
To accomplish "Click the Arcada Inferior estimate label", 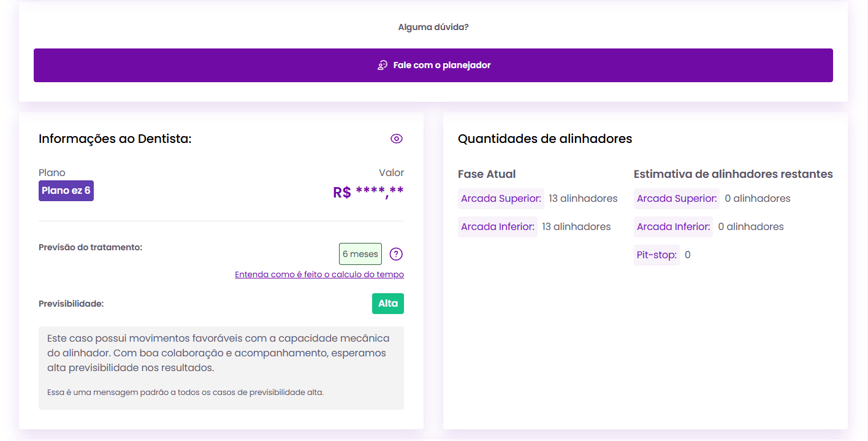I will tap(673, 226).
